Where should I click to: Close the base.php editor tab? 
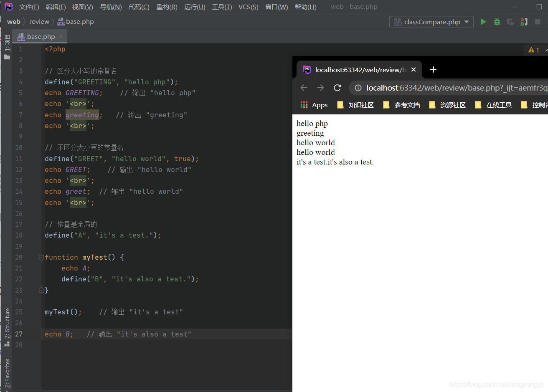[61, 36]
